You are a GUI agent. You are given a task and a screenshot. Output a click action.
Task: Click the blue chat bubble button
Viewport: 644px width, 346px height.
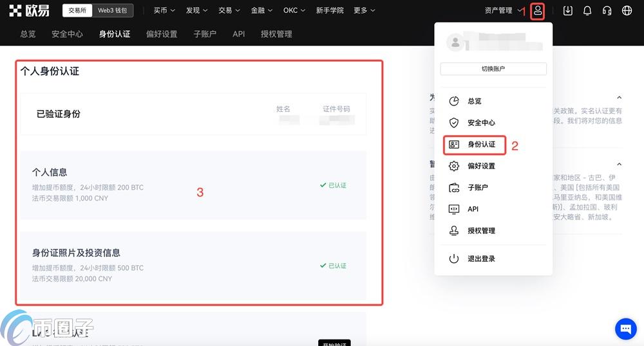[625, 329]
